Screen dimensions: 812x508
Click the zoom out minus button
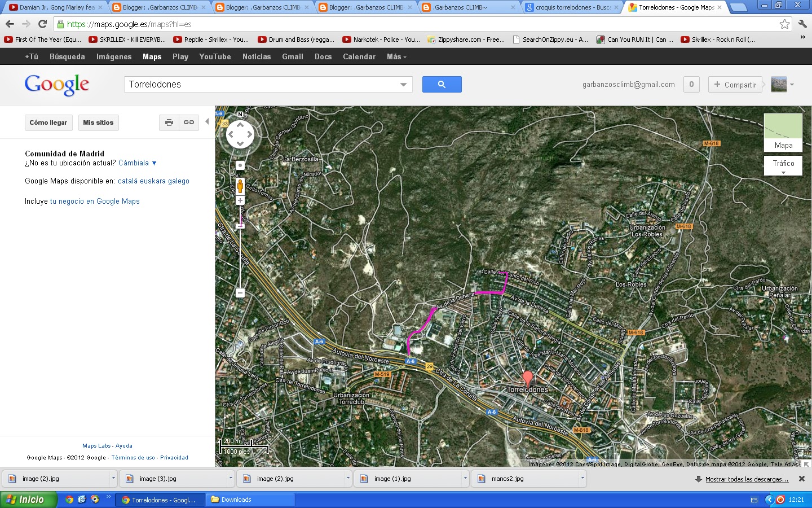tap(240, 293)
